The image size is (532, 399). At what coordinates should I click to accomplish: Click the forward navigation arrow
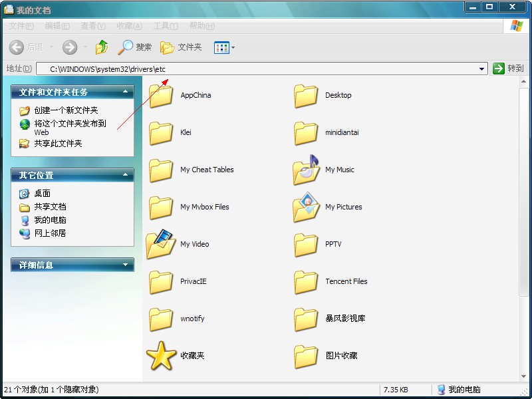click(70, 47)
